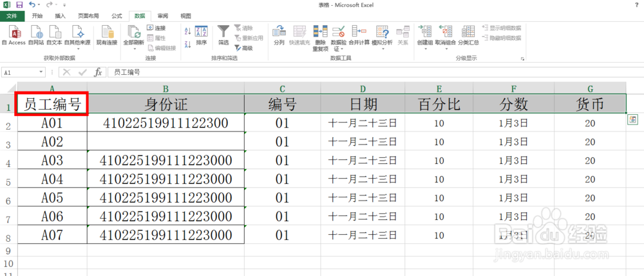644x276 pixels.
Task: Select column B header
Action: (x=166, y=88)
